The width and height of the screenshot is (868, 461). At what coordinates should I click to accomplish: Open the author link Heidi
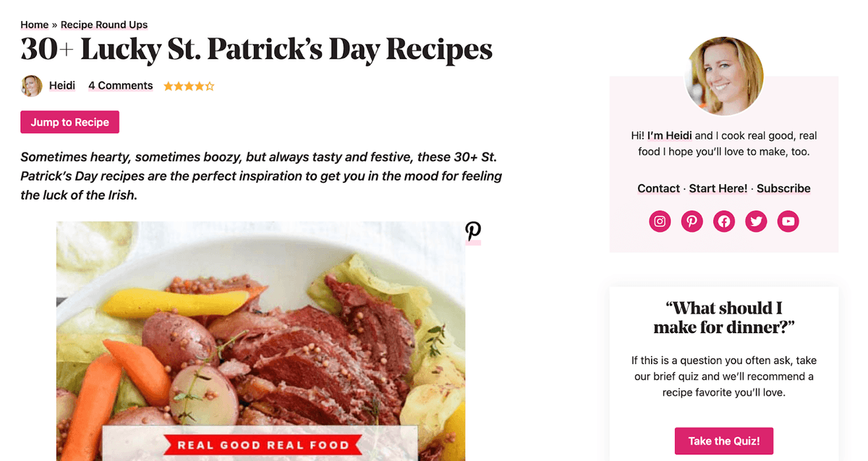(x=62, y=85)
